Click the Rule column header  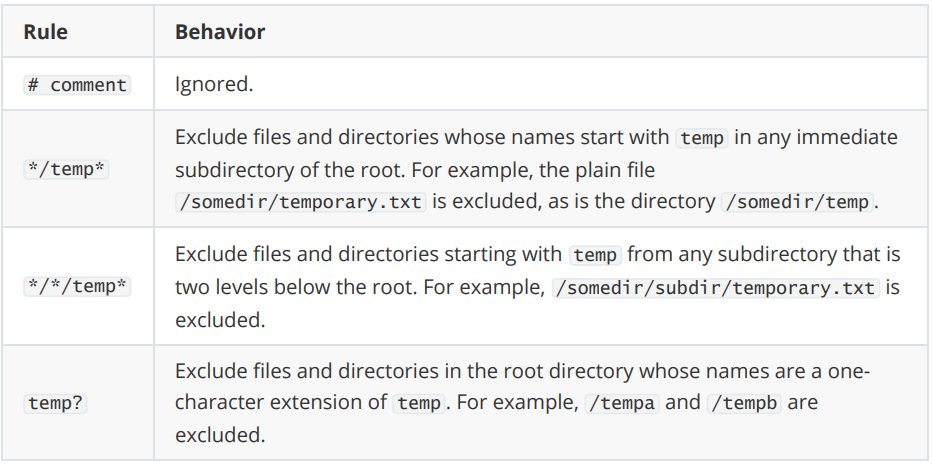pos(45,31)
